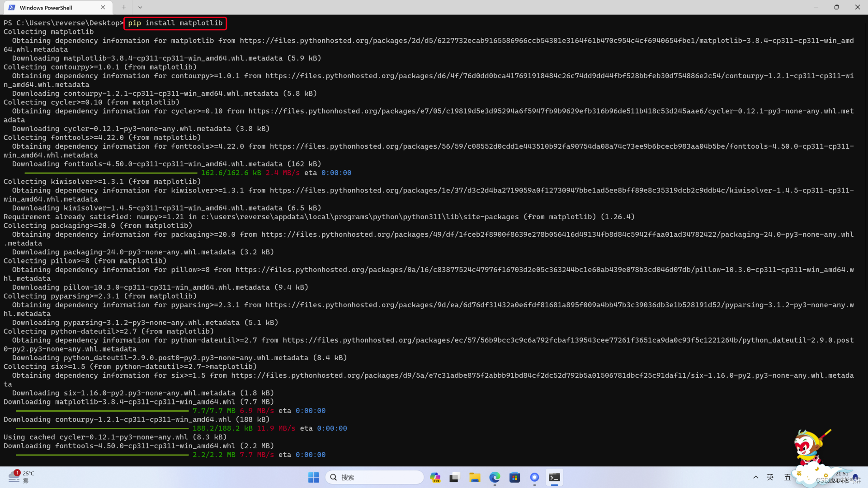Image resolution: width=868 pixels, height=488 pixels.
Task: Click the weather widget showing 25°C 雾
Action: tap(21, 476)
